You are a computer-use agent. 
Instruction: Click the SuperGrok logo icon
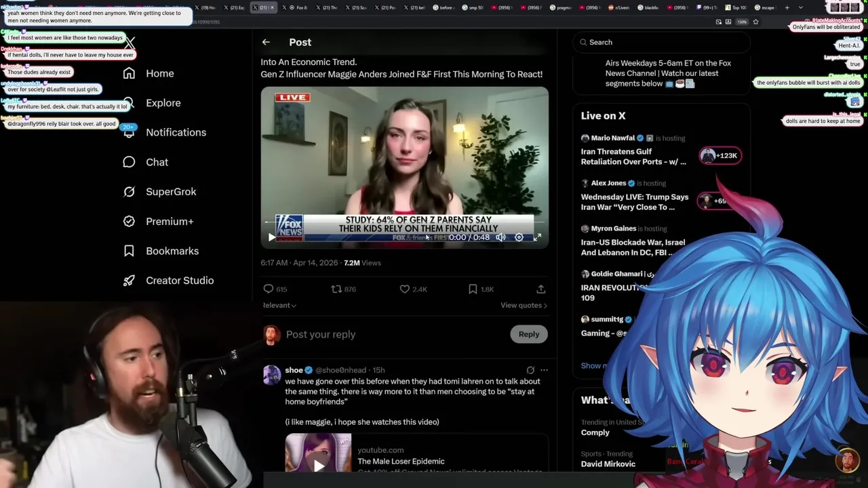point(129,192)
